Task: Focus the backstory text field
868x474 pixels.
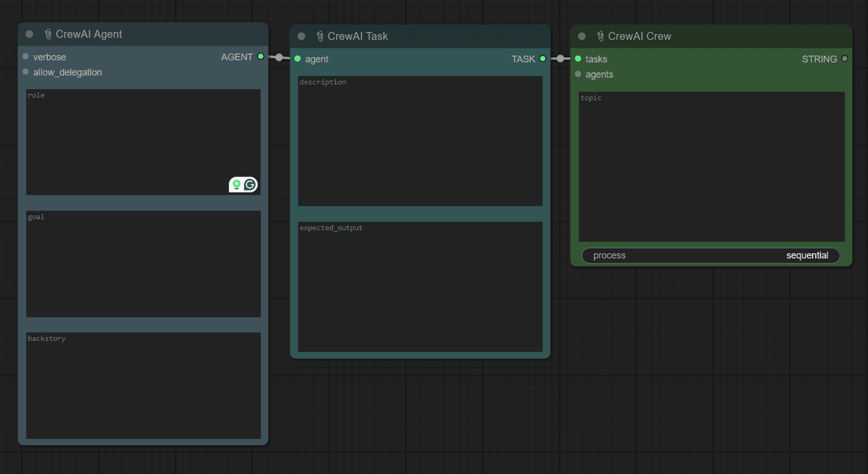Action: coord(143,385)
